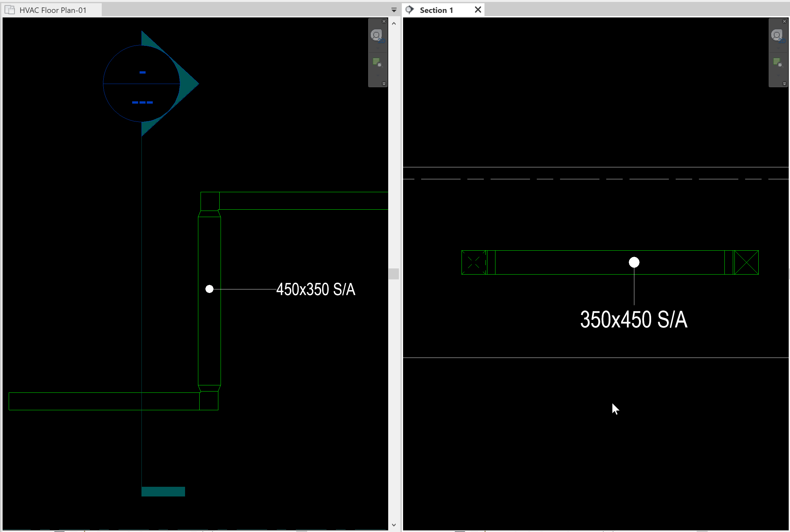790x532 pixels.
Task: Open the navigation bar customize menu in Section 1
Action: click(785, 82)
